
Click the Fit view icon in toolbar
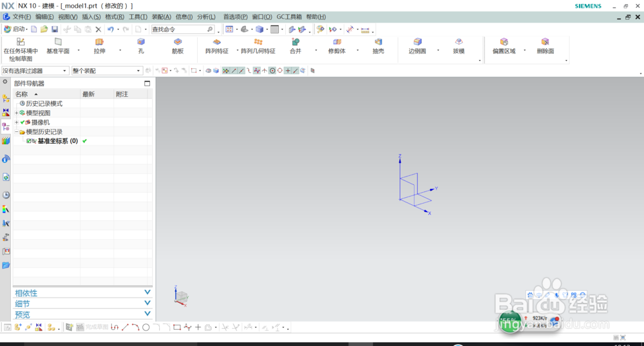pyautogui.click(x=230, y=29)
